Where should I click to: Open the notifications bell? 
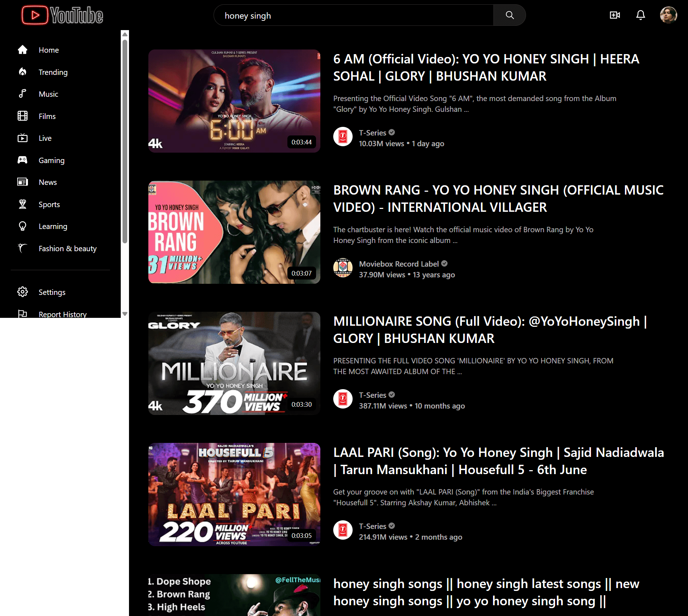[641, 15]
